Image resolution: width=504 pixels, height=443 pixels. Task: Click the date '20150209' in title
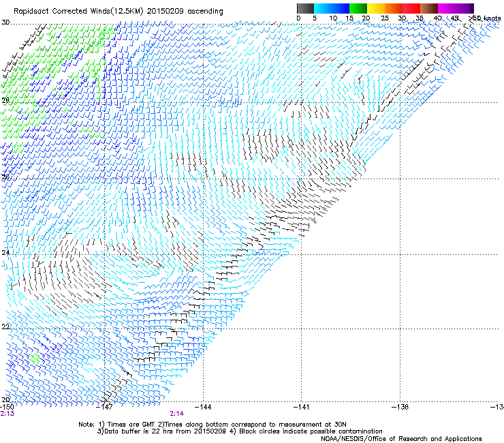pyautogui.click(x=166, y=12)
